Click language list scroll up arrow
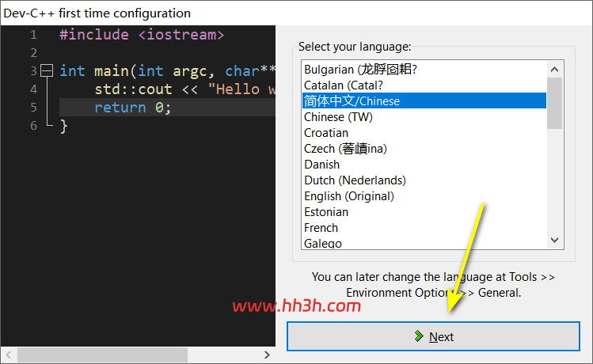Viewport: 593px width, 364px height. click(555, 69)
